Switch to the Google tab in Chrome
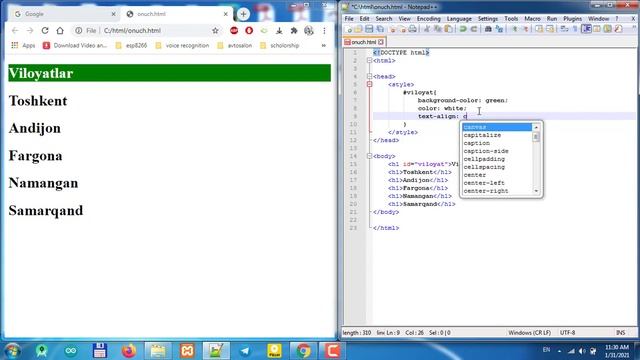 [x=63, y=14]
